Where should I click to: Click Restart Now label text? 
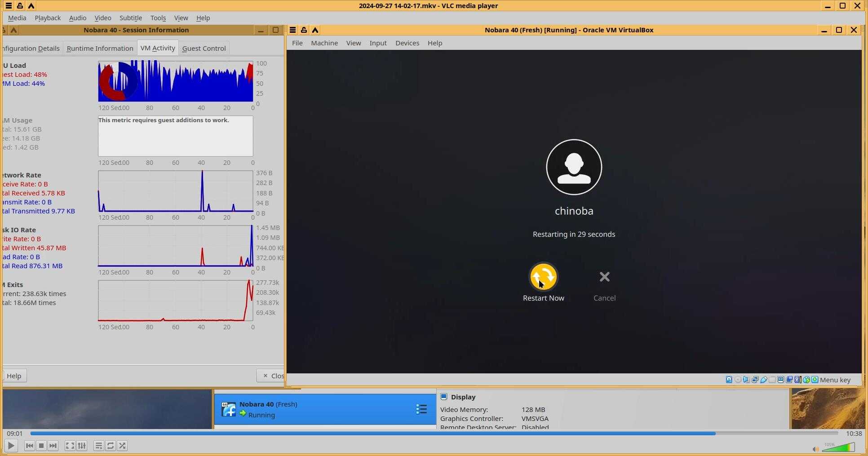point(543,298)
